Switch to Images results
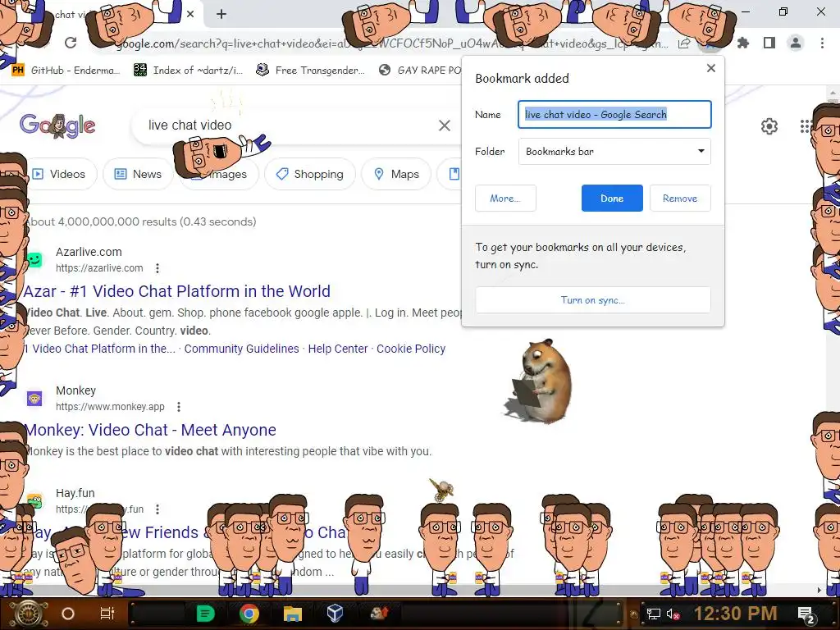 click(x=220, y=174)
